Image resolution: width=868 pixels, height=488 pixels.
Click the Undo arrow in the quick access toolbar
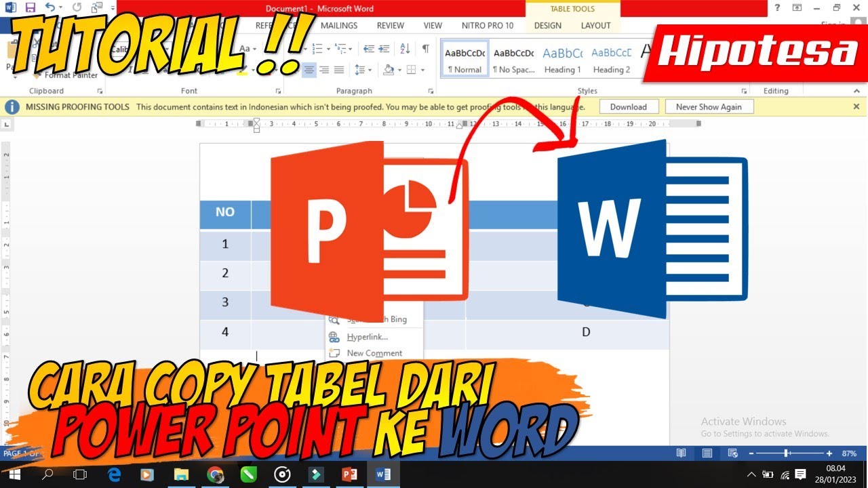(x=50, y=8)
